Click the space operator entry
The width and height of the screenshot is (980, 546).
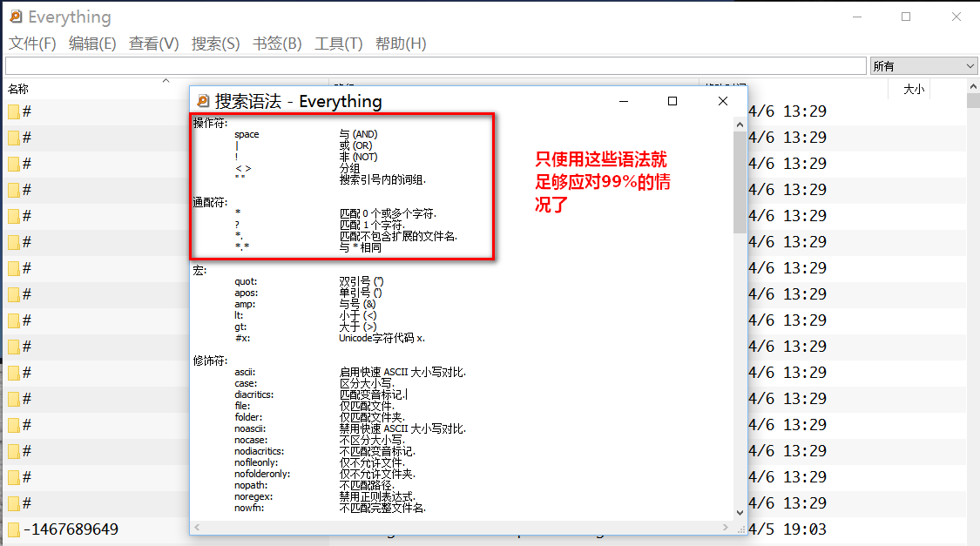[247, 134]
